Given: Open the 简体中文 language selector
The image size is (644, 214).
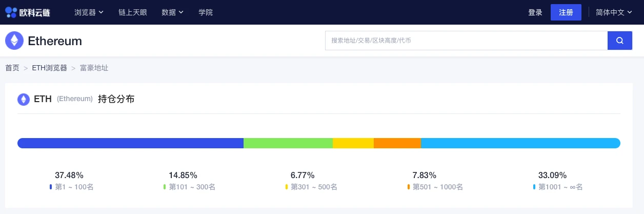Looking at the screenshot, I should pos(613,12).
